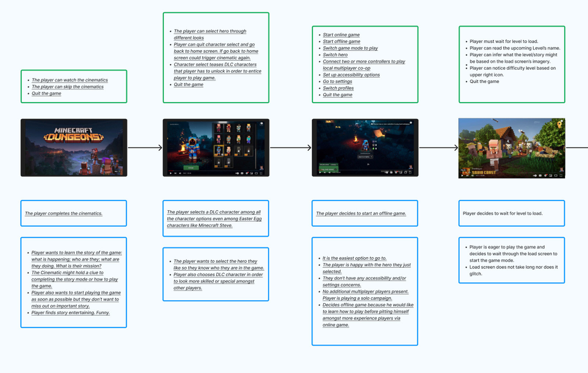Viewport: 588px width, 373px height.
Task: Click the volume icon in the Squid Coast screenshot
Action: [473, 175]
